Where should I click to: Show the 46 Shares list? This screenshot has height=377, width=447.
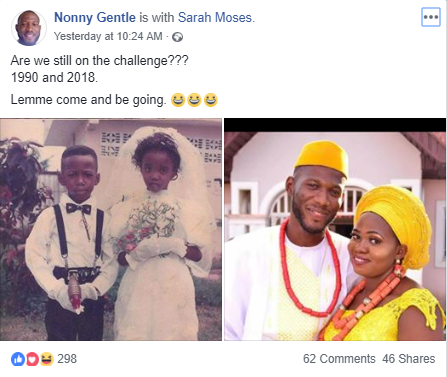click(x=408, y=359)
